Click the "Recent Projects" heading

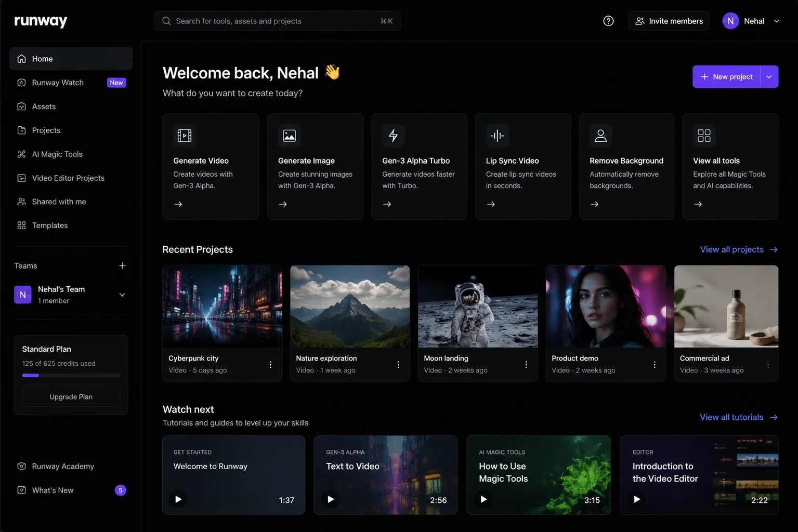[x=198, y=250]
